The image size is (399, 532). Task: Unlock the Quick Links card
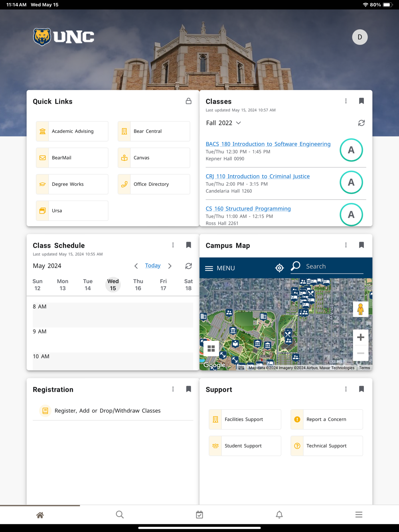point(188,101)
